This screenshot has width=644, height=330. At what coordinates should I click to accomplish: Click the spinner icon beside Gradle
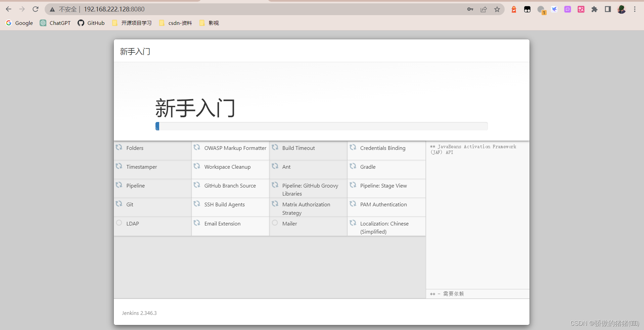click(x=353, y=166)
